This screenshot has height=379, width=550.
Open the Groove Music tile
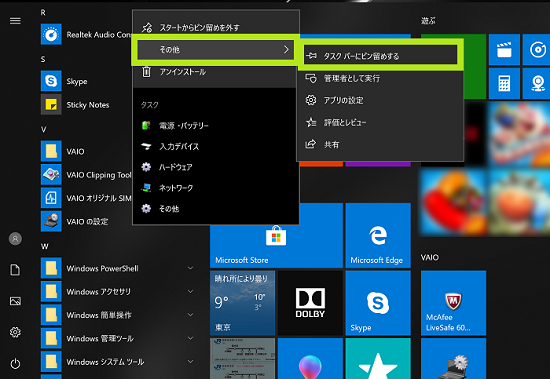click(537, 50)
